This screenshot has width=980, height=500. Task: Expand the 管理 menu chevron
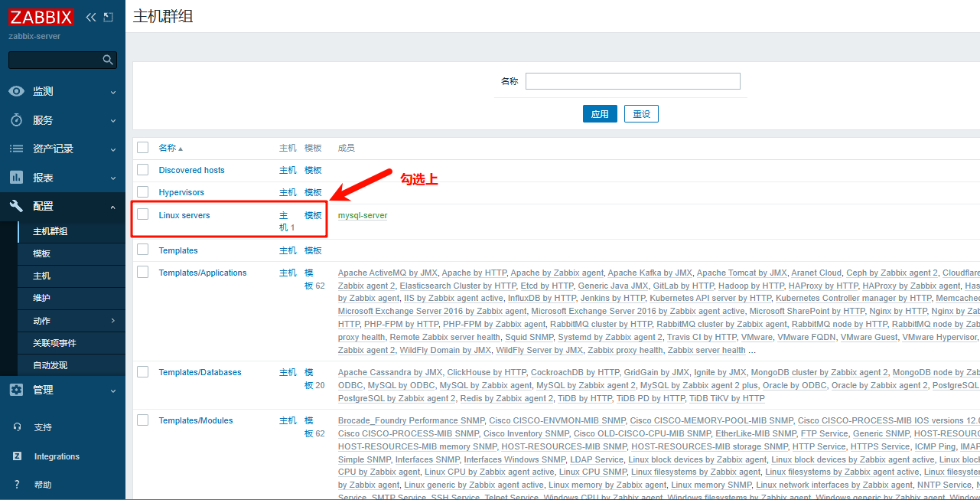click(x=113, y=391)
